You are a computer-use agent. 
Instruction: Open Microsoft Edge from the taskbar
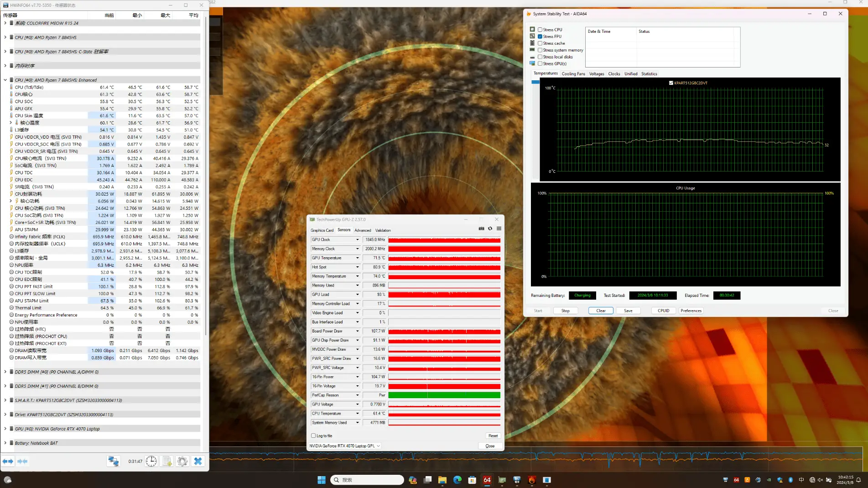pos(457,480)
